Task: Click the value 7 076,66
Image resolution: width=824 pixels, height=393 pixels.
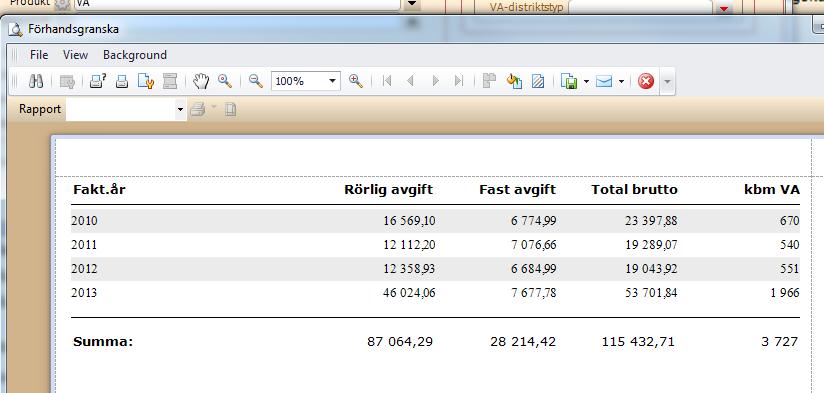Action: (x=533, y=245)
